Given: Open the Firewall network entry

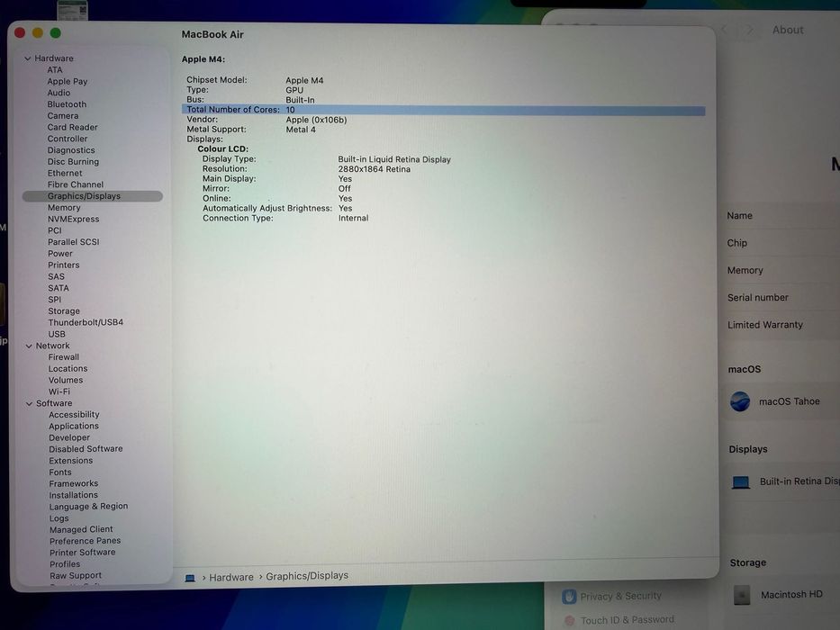Looking at the screenshot, I should pyautogui.click(x=63, y=357).
